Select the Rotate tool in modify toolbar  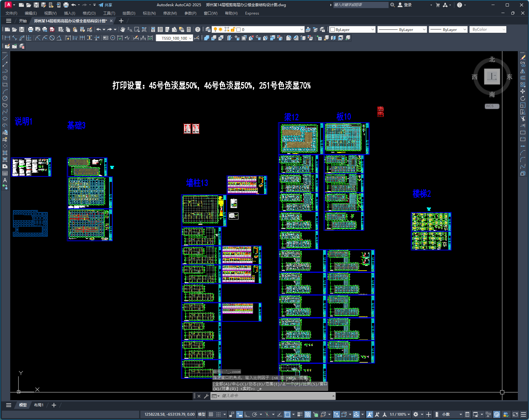click(x=523, y=98)
